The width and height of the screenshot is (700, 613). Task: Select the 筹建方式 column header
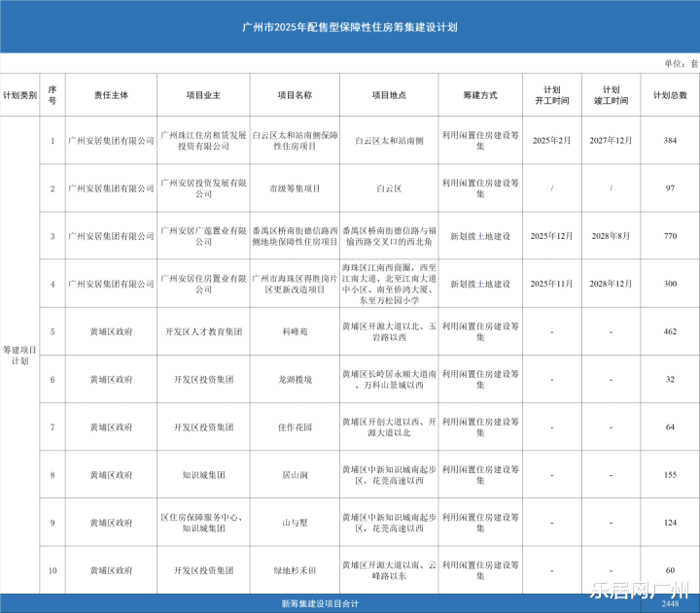click(480, 95)
